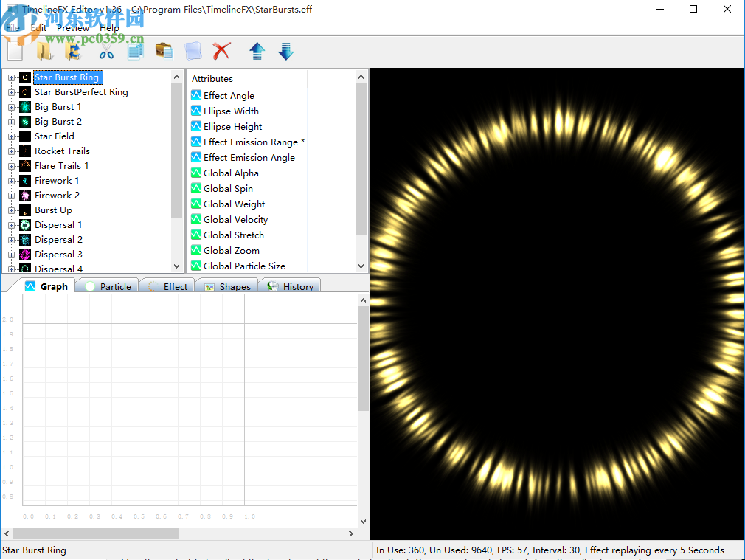Select Rocket Trails in the effects list
The width and height of the screenshot is (745, 560).
62,151
